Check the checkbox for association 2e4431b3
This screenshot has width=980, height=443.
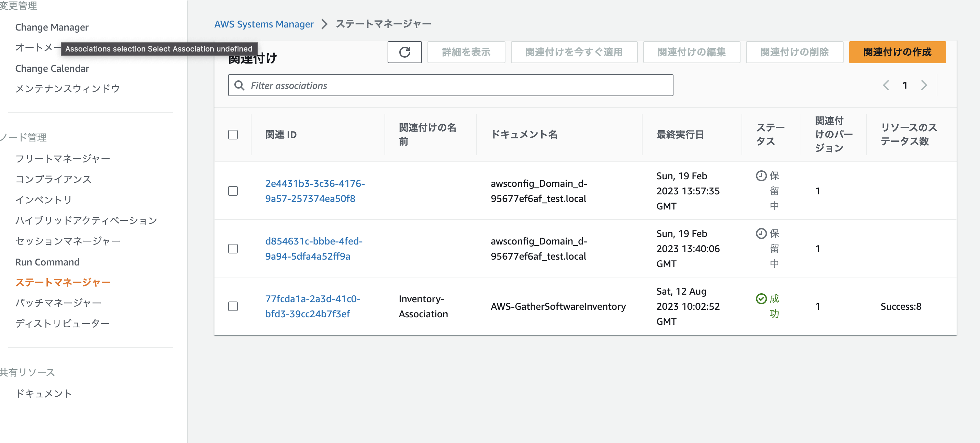point(233,191)
